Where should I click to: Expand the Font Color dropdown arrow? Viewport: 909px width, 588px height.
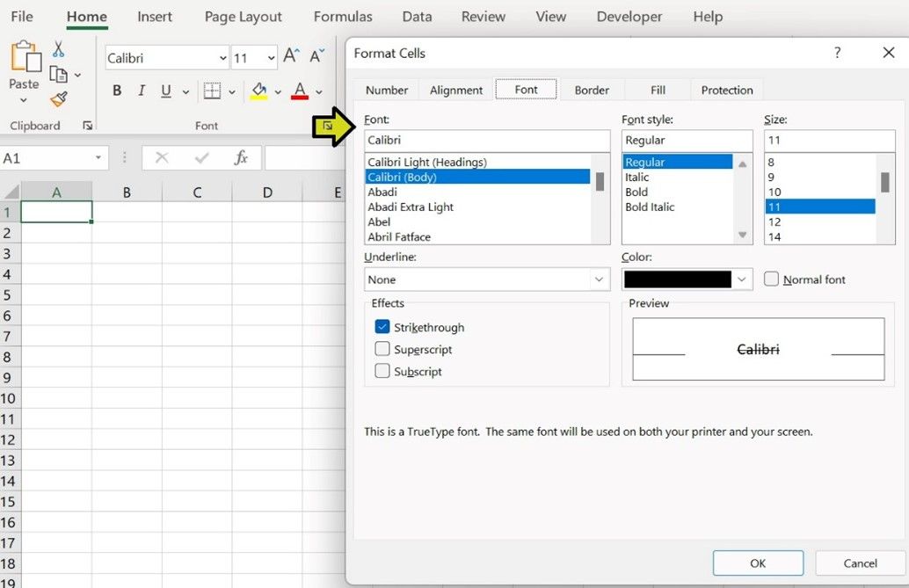319,91
